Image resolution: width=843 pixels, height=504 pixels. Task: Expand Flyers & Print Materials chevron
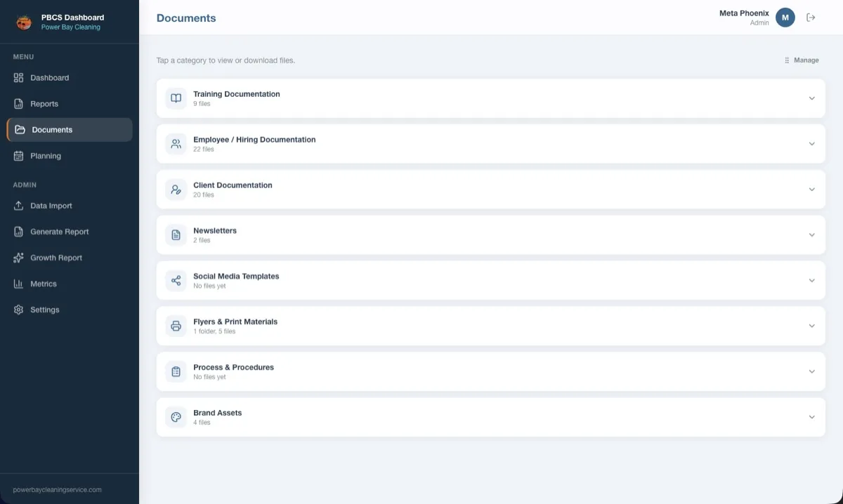[811, 326]
